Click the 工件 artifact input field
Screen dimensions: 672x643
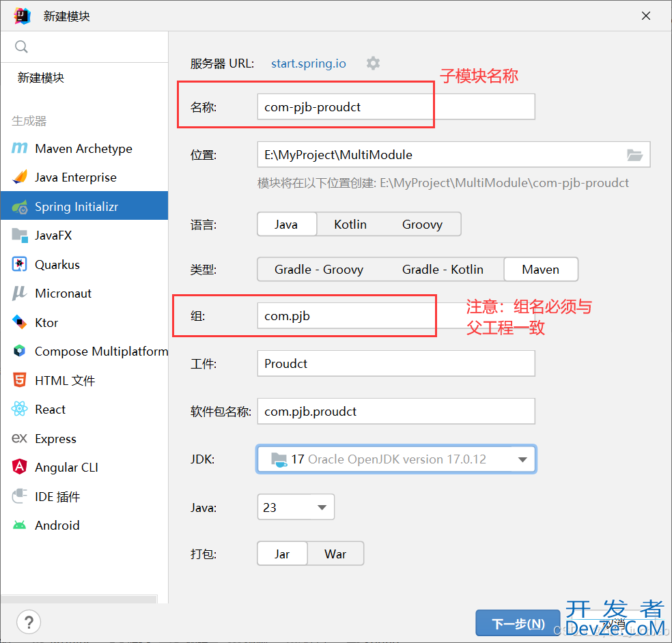pyautogui.click(x=396, y=364)
